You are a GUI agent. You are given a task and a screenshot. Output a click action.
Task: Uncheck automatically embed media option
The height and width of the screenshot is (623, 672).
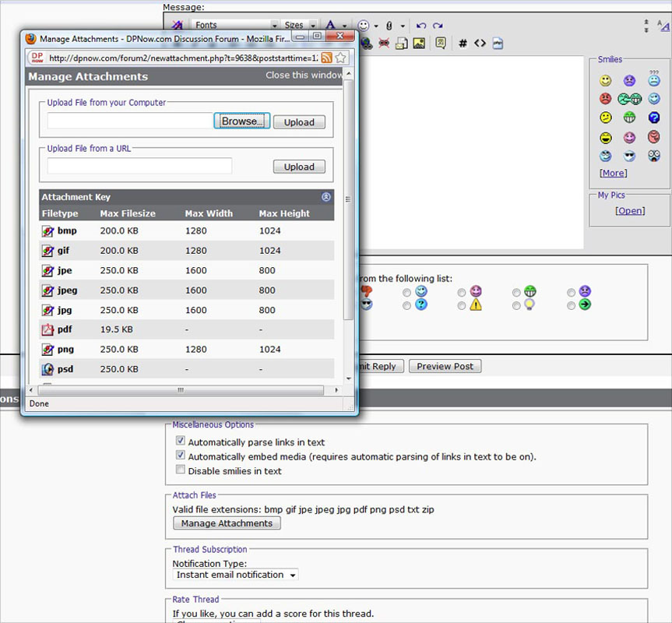point(181,456)
